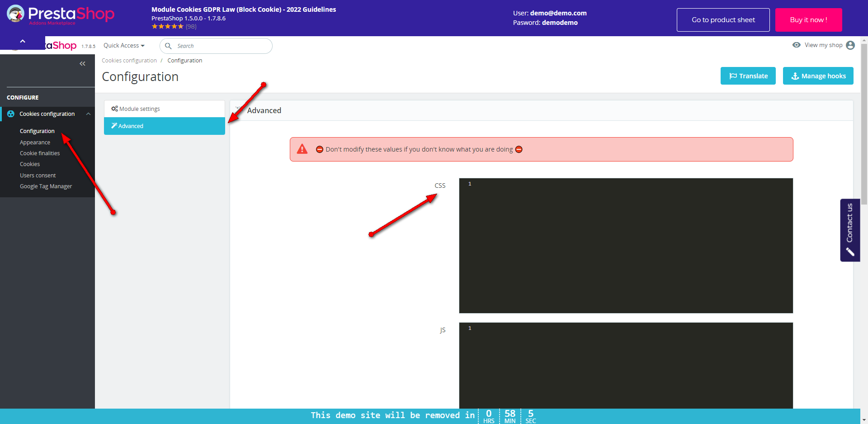Click the 'Cookies configuration' sidebar heading text
868x424 pixels.
point(47,114)
